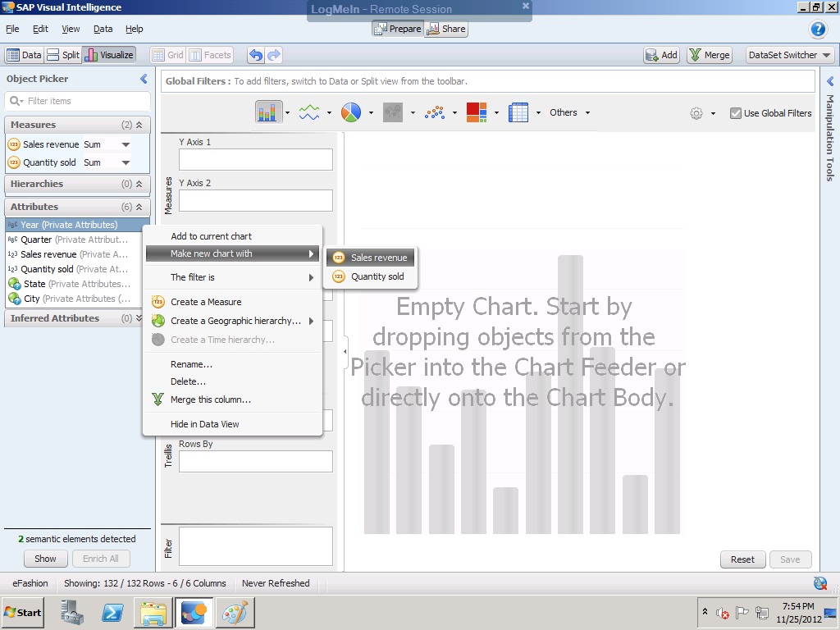
Task: Toggle Grid layout button
Action: 167,55
